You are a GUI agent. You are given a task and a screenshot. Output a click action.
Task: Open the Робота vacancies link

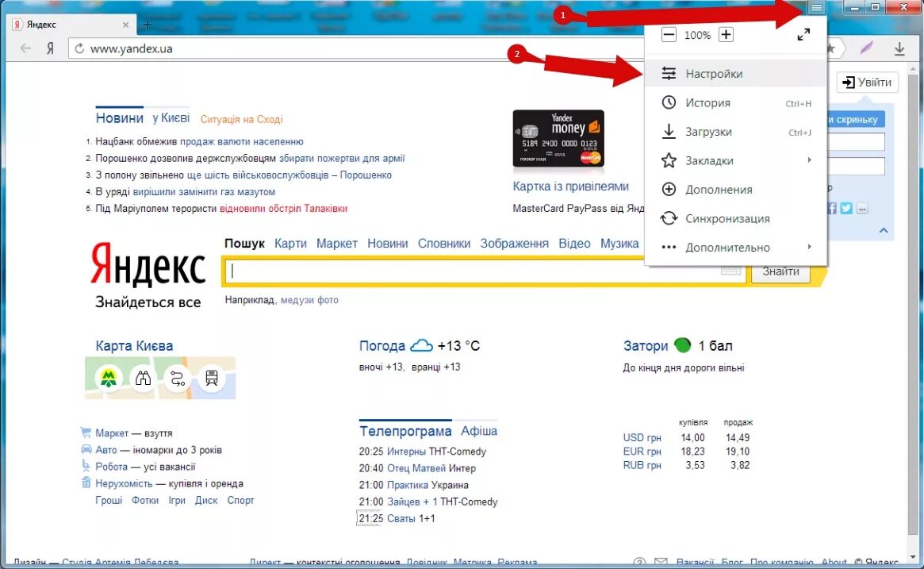tap(111, 467)
